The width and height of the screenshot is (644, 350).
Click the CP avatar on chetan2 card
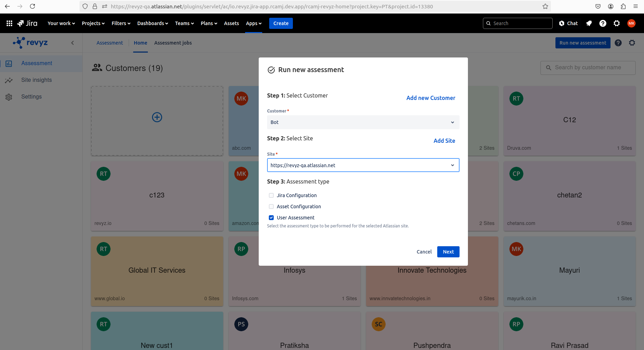[x=516, y=174]
